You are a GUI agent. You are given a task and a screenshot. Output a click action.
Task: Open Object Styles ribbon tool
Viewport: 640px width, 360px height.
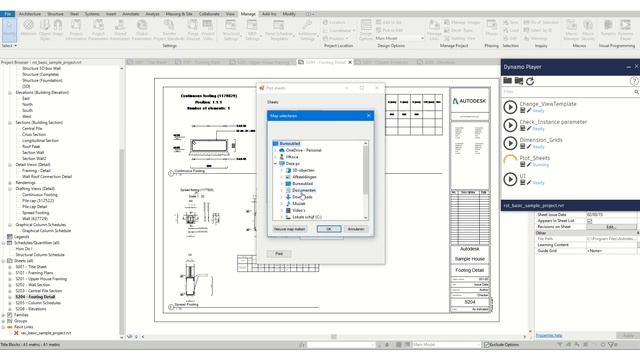(x=44, y=29)
